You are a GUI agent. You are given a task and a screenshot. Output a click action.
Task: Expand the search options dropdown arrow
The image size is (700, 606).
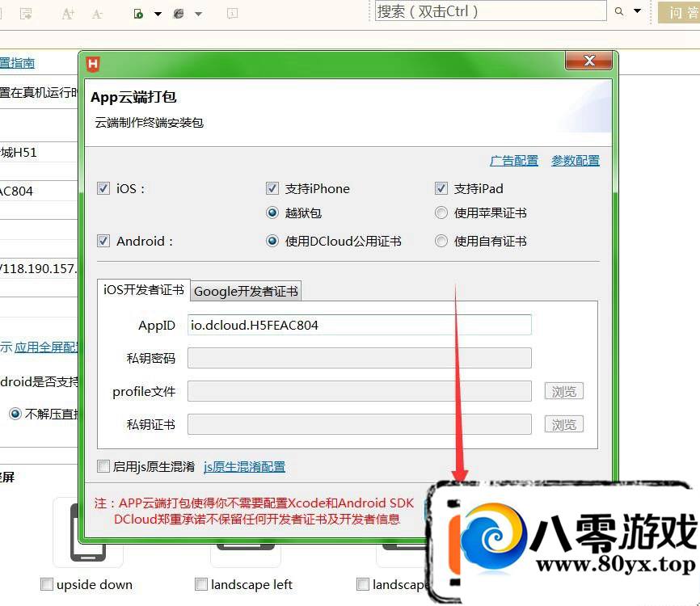pyautogui.click(x=638, y=12)
